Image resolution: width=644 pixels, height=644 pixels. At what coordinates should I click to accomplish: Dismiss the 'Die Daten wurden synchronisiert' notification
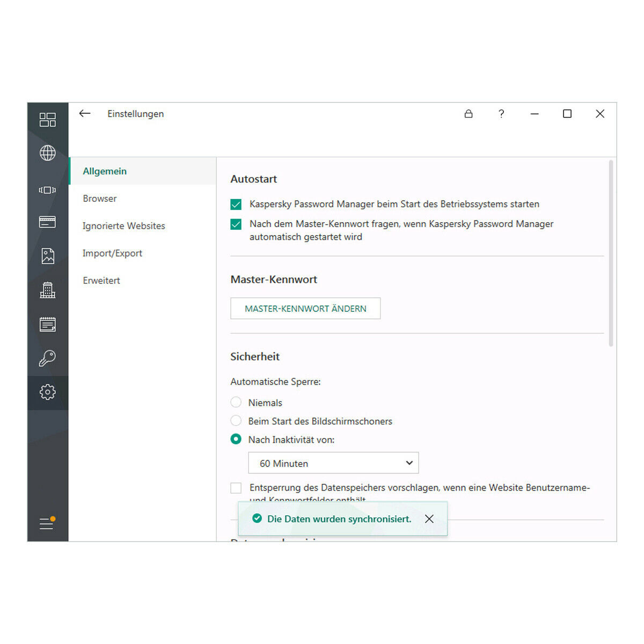(x=429, y=519)
